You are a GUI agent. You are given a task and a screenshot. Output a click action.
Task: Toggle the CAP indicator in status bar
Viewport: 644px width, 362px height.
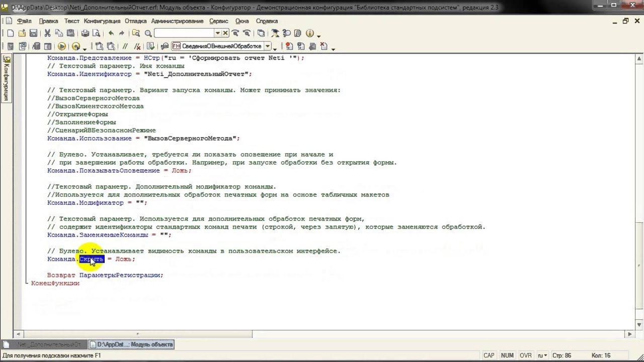pyautogui.click(x=489, y=355)
